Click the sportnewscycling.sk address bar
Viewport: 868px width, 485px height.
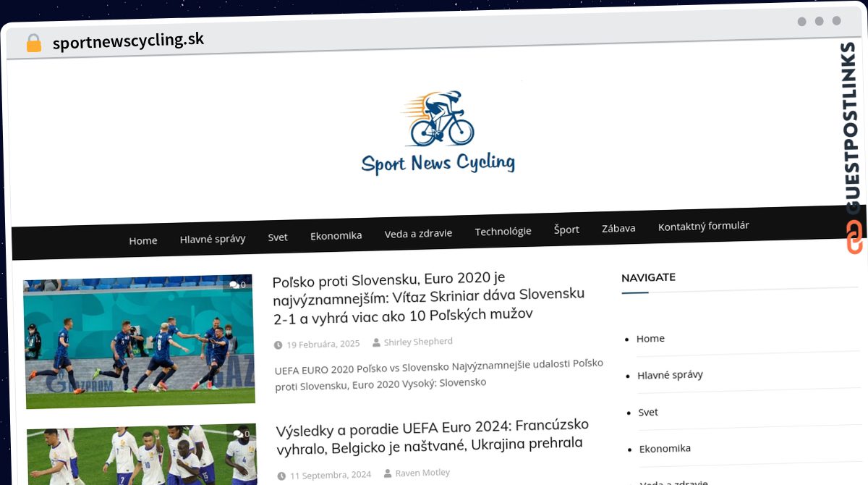point(128,41)
